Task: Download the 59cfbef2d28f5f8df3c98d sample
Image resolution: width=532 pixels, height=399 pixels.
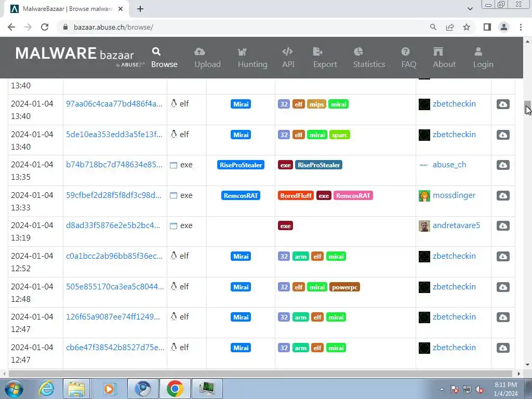Action: 503,195
